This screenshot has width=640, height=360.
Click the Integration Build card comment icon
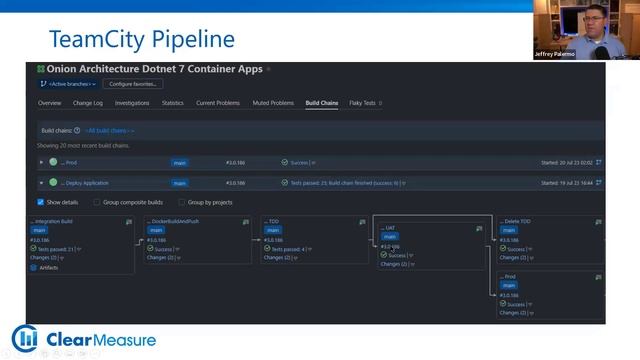click(x=129, y=222)
